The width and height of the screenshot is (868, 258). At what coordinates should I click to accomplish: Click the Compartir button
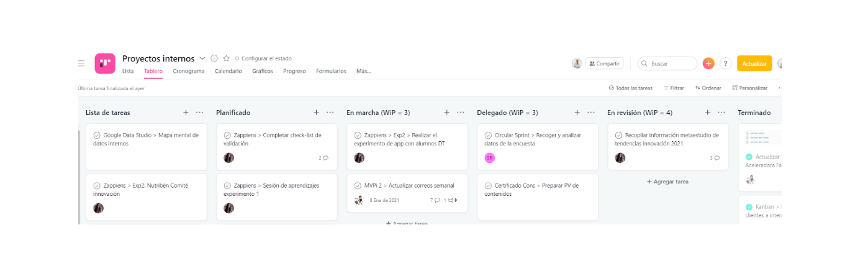coord(604,63)
